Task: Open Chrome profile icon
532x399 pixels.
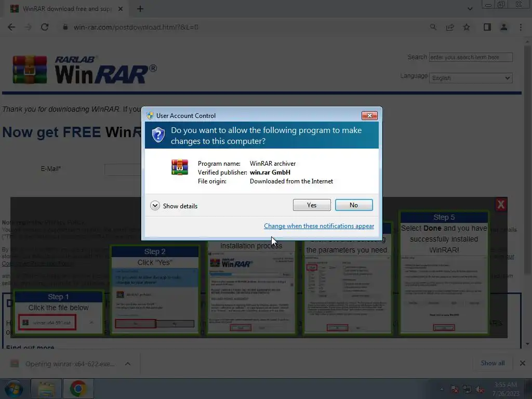Action: [504, 27]
